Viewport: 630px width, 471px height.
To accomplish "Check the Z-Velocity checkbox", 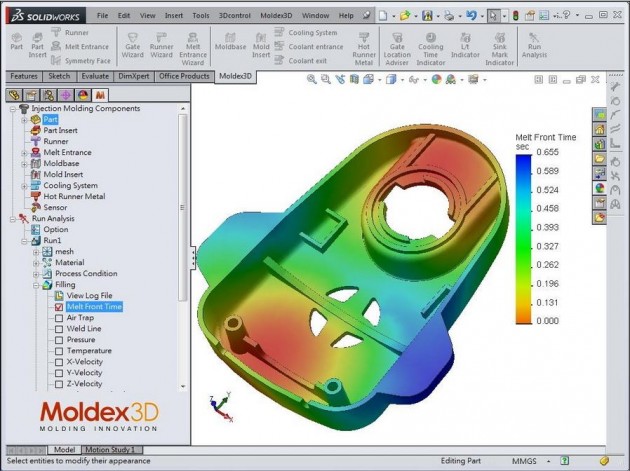I will [x=59, y=384].
